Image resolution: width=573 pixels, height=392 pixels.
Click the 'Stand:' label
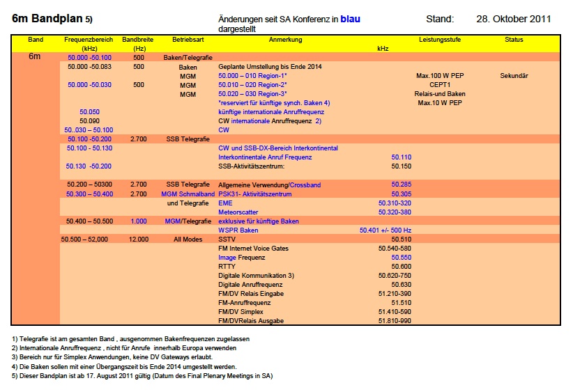point(440,19)
